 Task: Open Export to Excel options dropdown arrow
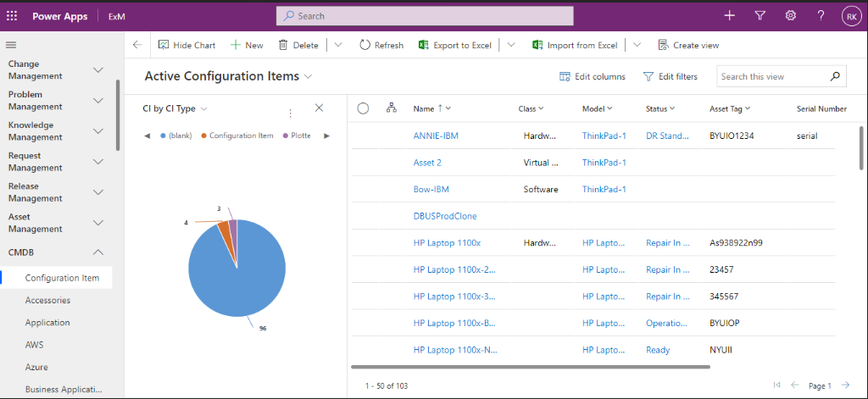tap(511, 46)
